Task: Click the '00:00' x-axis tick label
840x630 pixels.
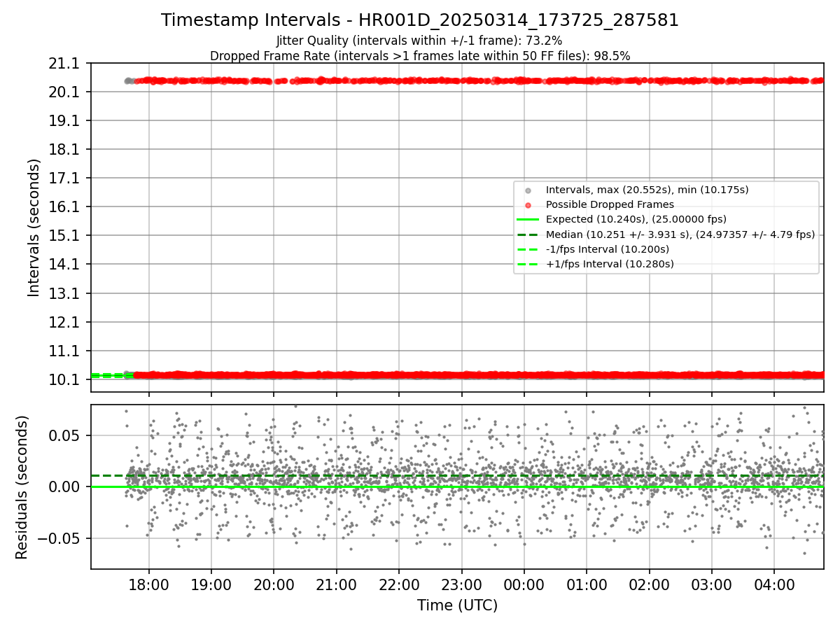Action: (x=524, y=584)
